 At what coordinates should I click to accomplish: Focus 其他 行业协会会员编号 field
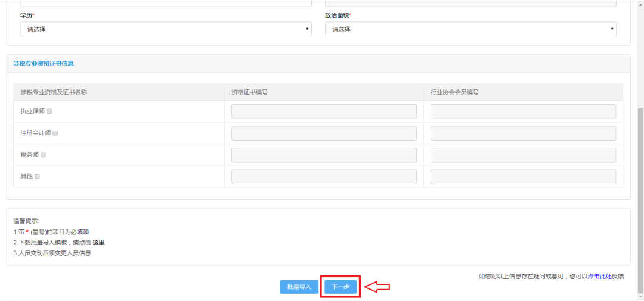524,177
